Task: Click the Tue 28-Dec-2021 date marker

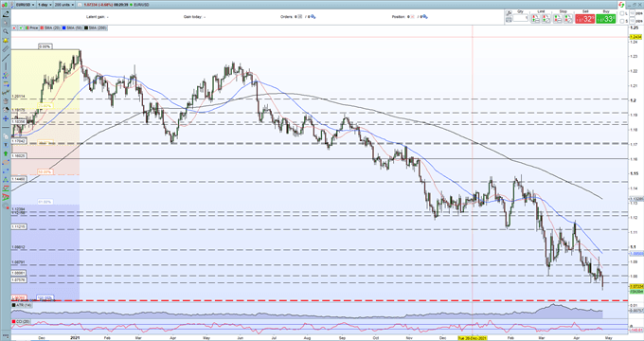Action: 472,337
